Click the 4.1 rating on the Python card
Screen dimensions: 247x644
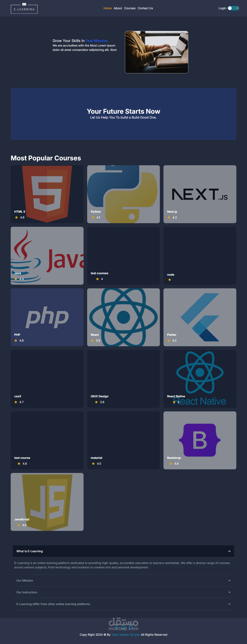coord(98,218)
